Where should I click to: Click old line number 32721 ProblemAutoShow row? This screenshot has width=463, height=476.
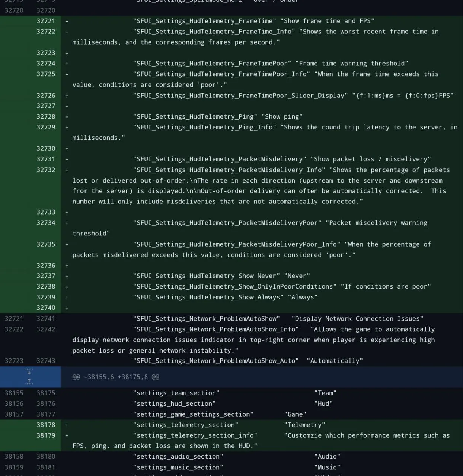[14, 319]
